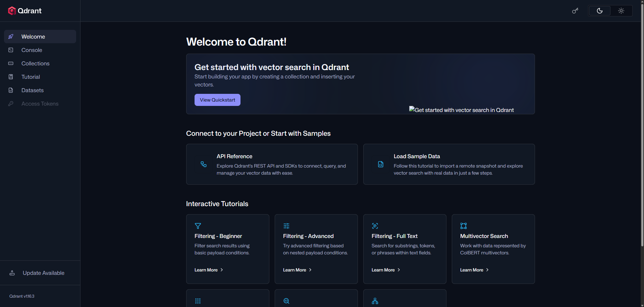Click the Filtering - Full Text card title
This screenshot has width=644, height=307.
coord(394,236)
